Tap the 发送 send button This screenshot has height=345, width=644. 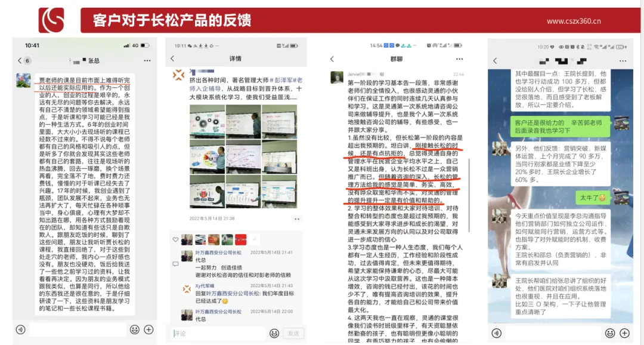(293, 333)
